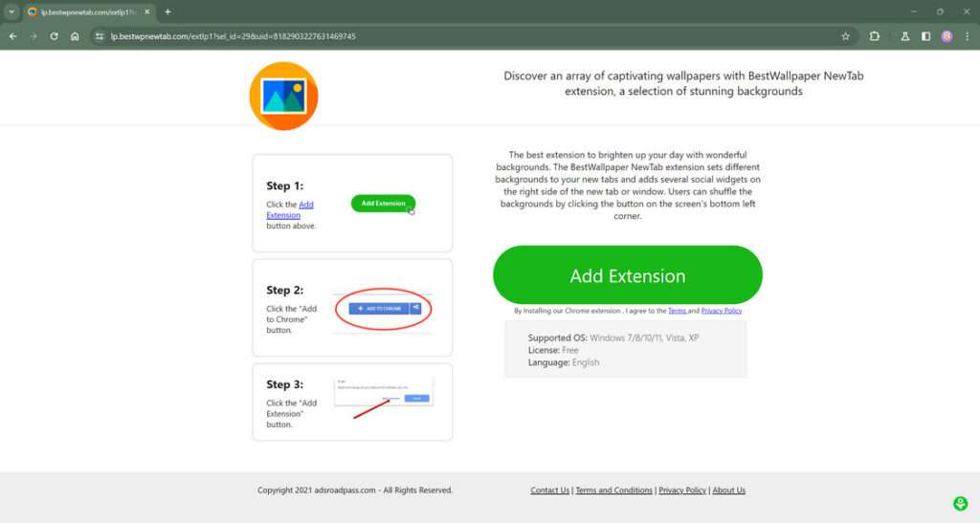Screen dimensions: 980x523
Task: Click the Step 1: heading
Action: 285,186
